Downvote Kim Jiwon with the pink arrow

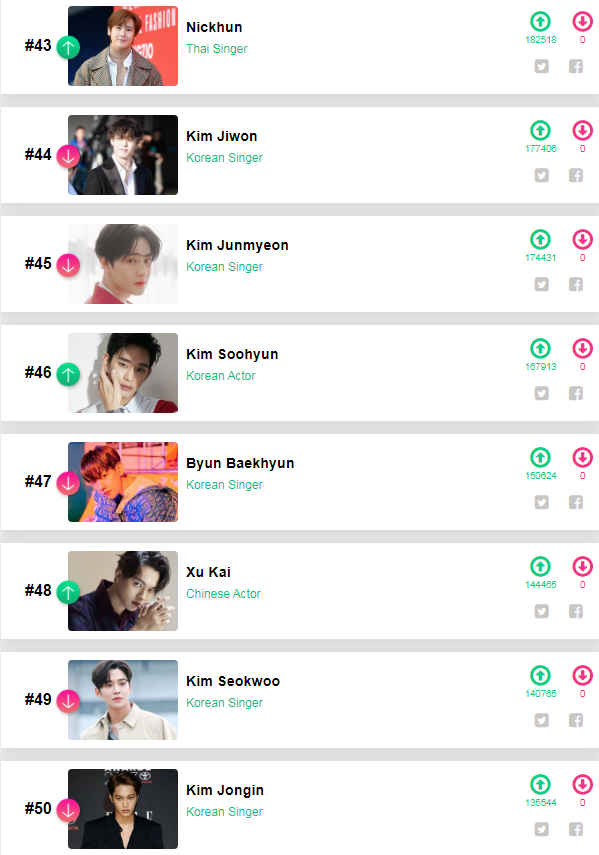[582, 130]
